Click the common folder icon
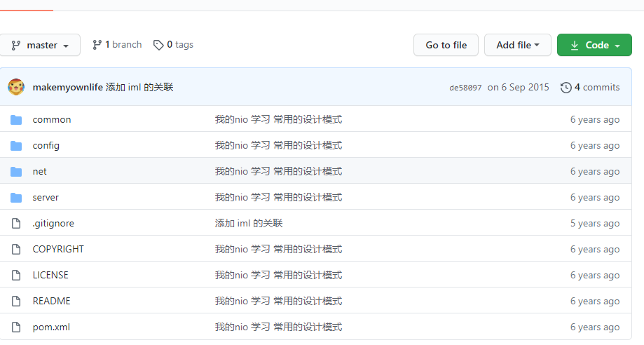This screenshot has width=644, height=345. coord(16,120)
